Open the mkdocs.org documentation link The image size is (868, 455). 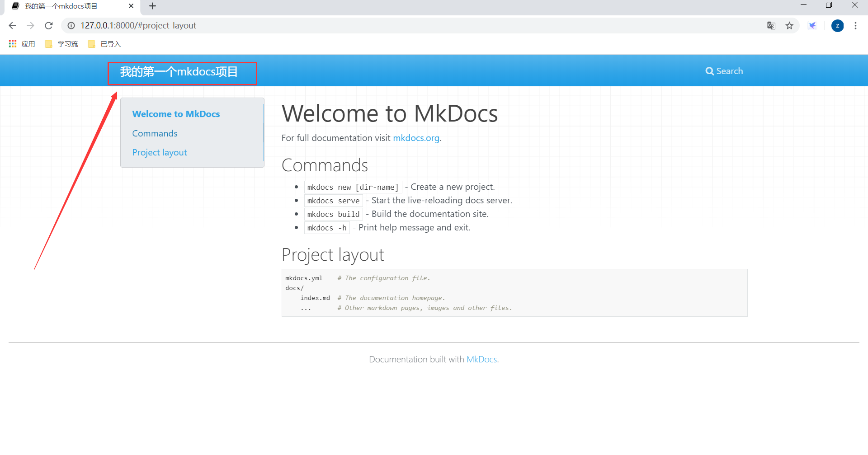pos(416,138)
